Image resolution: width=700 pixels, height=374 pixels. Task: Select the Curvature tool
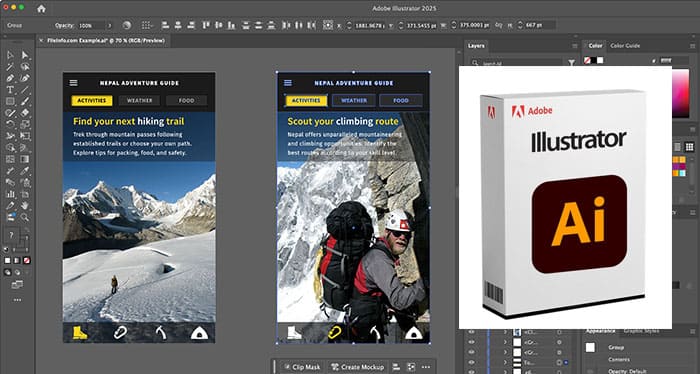[x=25, y=79]
